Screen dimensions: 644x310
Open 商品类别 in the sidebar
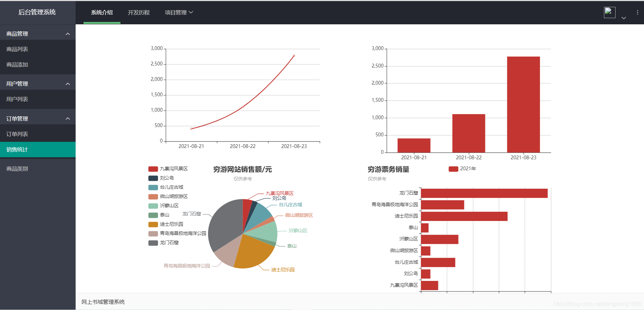point(38,169)
